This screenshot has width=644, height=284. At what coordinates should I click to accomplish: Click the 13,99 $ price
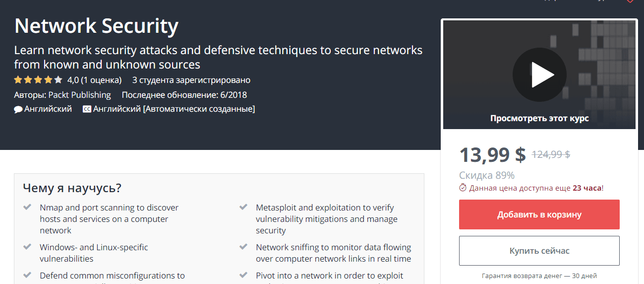492,154
